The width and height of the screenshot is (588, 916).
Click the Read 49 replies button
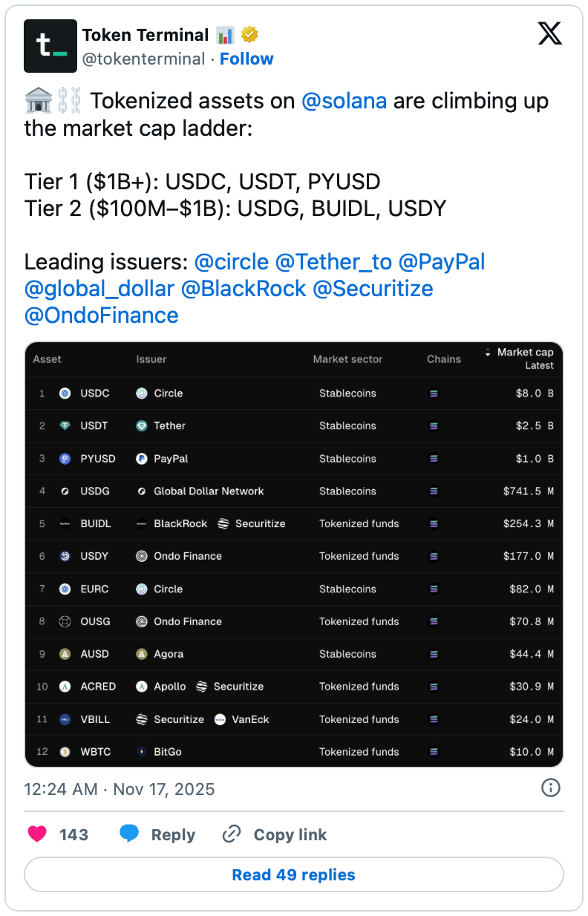pyautogui.click(x=294, y=874)
